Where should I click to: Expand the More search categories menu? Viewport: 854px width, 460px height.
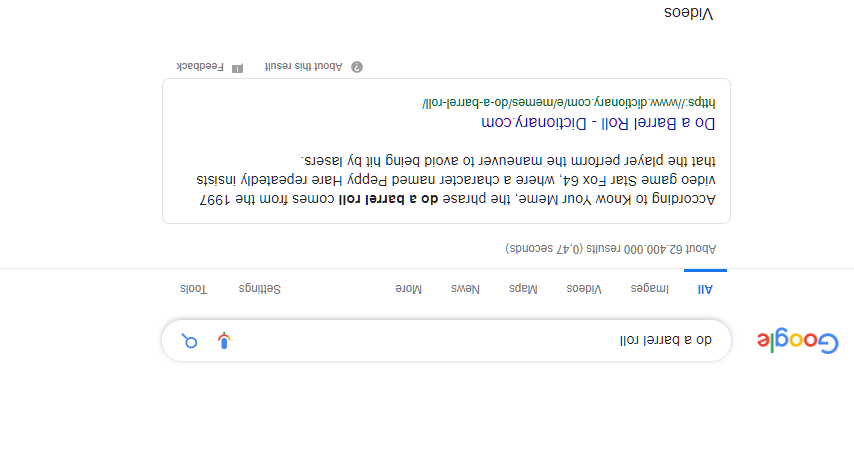point(409,289)
